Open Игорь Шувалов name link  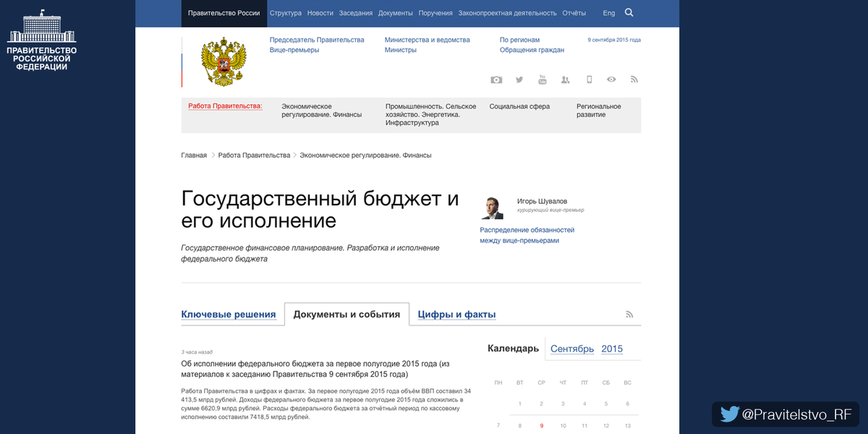(x=542, y=201)
